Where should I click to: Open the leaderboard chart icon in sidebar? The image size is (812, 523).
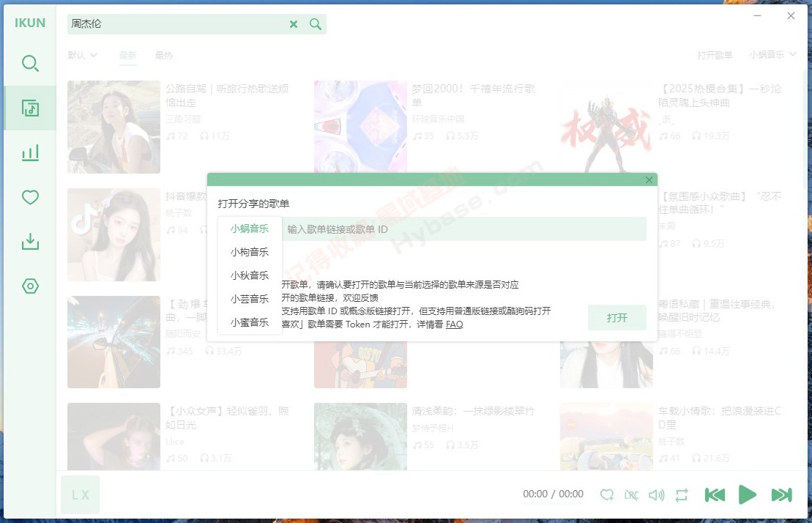30,153
